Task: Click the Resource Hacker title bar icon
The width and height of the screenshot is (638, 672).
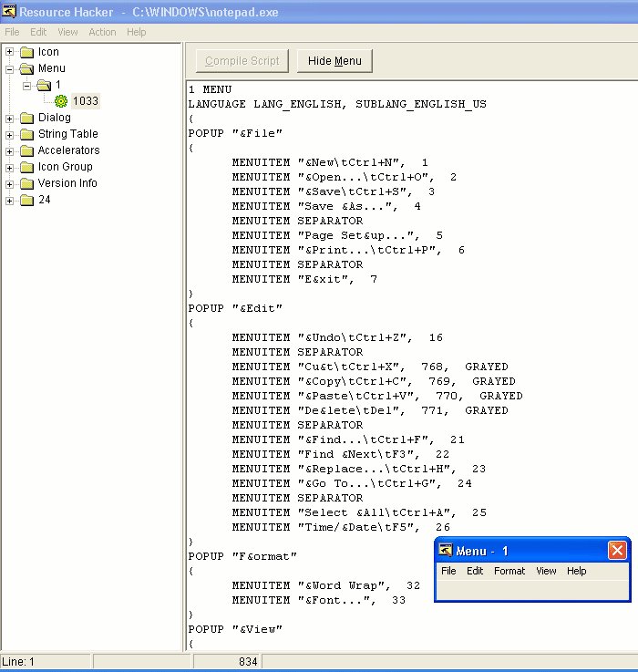Action: tap(9, 11)
